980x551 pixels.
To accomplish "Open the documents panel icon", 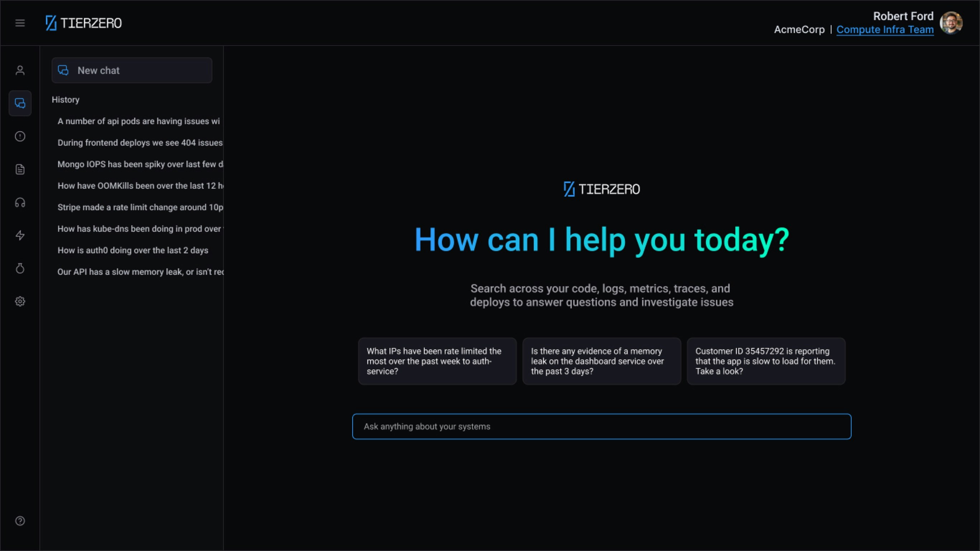I will click(x=20, y=169).
